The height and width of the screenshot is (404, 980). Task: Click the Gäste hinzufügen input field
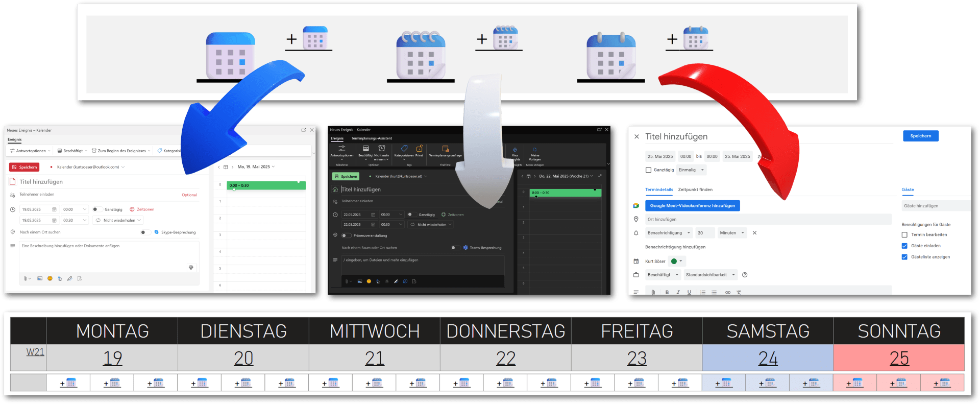click(936, 206)
